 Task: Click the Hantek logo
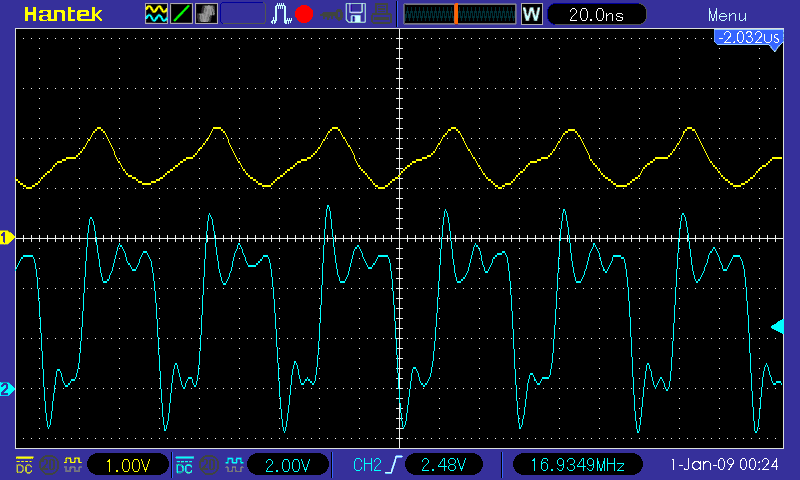tap(63, 14)
